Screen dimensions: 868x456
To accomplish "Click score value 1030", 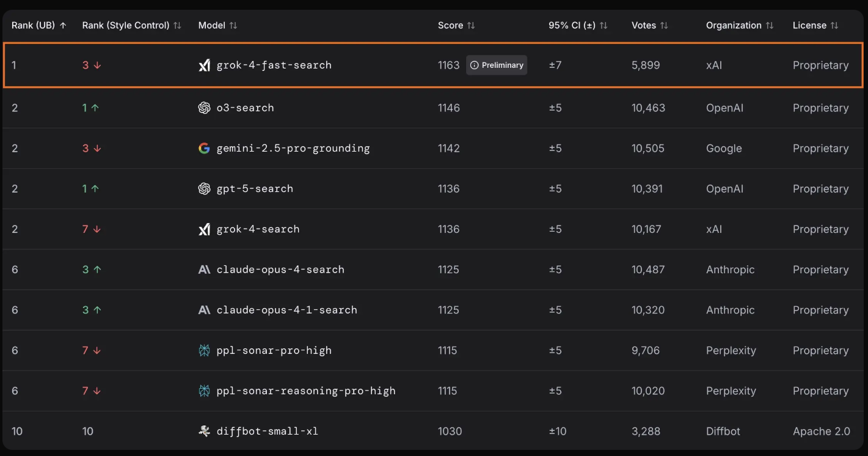I will tap(450, 431).
